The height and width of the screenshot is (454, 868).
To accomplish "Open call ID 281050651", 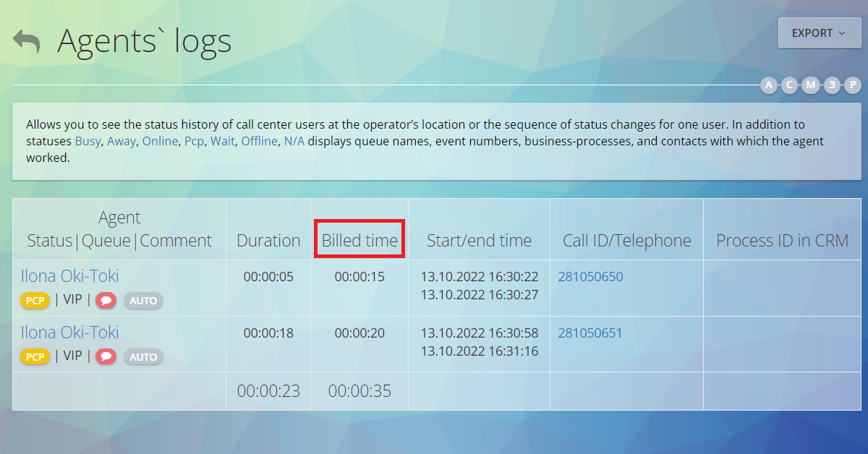I will (590, 333).
